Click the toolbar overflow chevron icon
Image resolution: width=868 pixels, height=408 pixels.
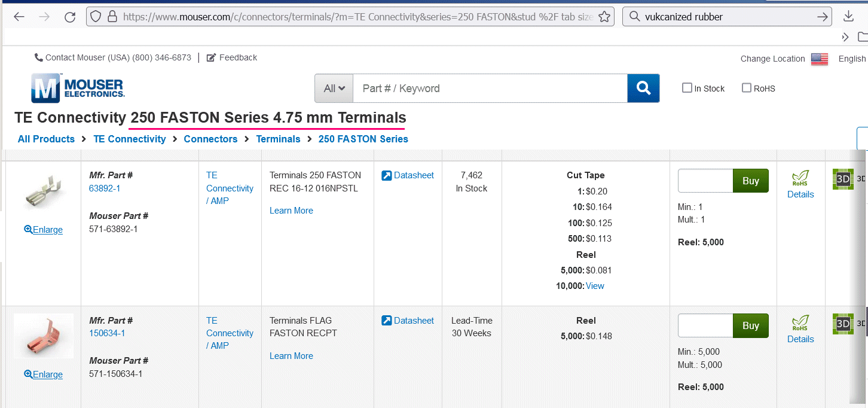pyautogui.click(x=845, y=37)
